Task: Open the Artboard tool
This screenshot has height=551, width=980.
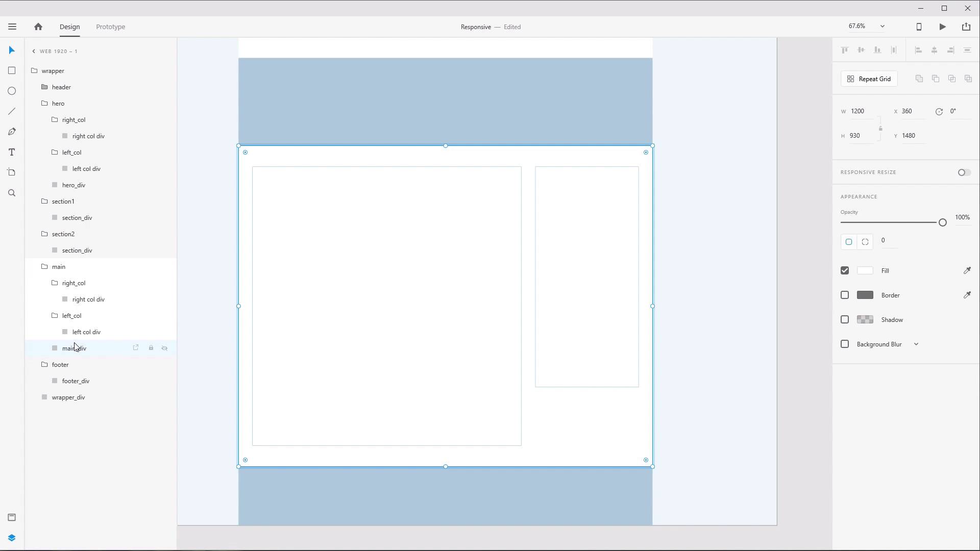Action: (x=11, y=172)
